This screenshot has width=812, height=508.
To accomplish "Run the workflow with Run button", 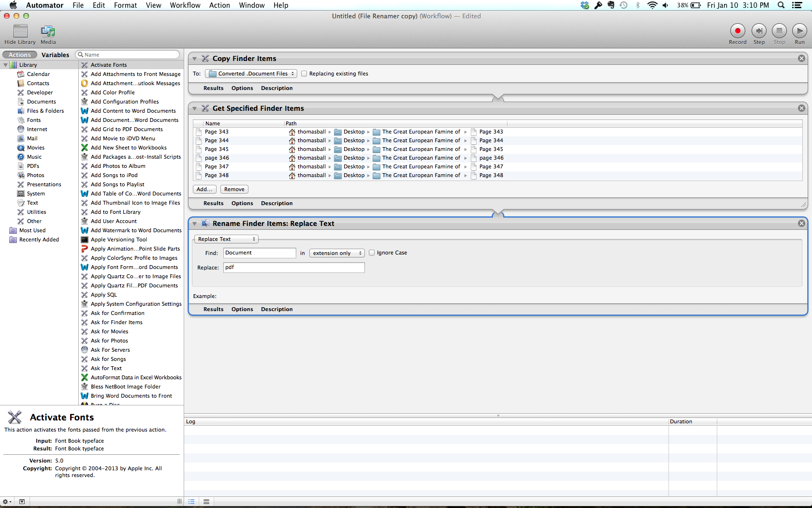I will coord(799,31).
